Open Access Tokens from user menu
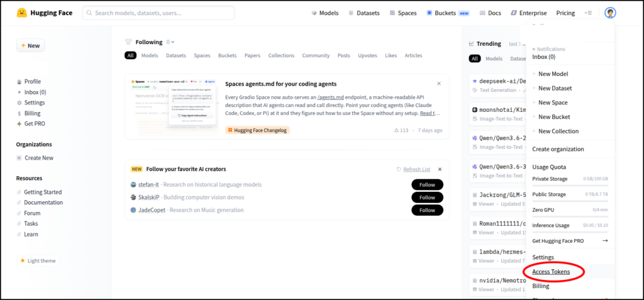 pos(551,272)
